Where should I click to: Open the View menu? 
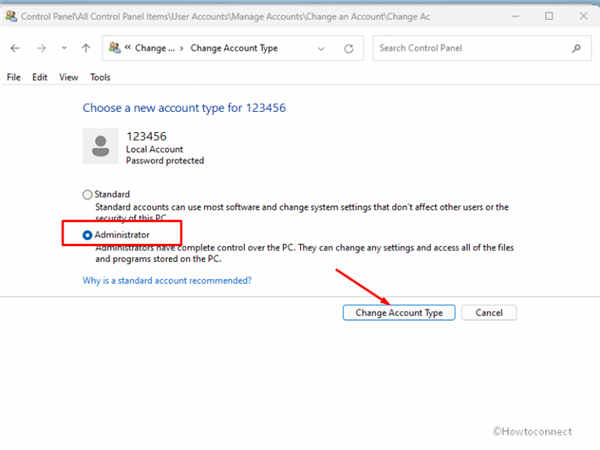click(68, 77)
